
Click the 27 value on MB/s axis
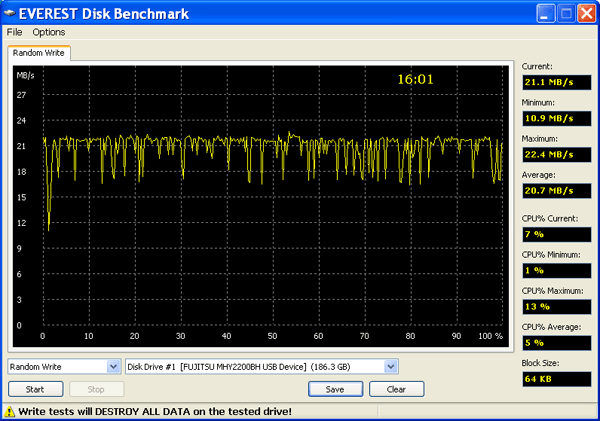(x=21, y=95)
